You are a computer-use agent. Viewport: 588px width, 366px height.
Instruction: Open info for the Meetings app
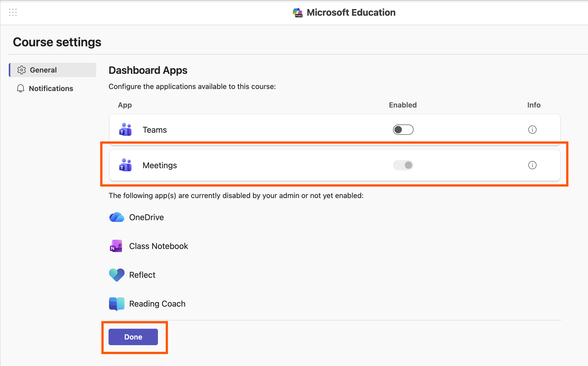pyautogui.click(x=532, y=165)
